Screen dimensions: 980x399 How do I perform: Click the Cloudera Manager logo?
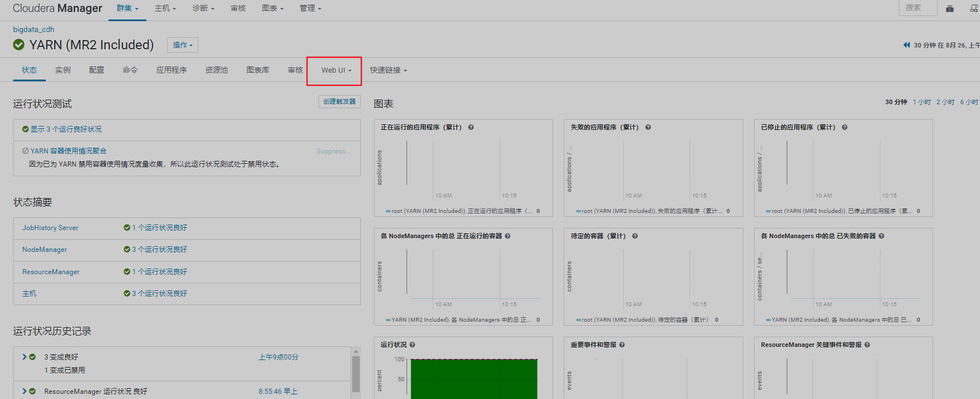coord(58,9)
